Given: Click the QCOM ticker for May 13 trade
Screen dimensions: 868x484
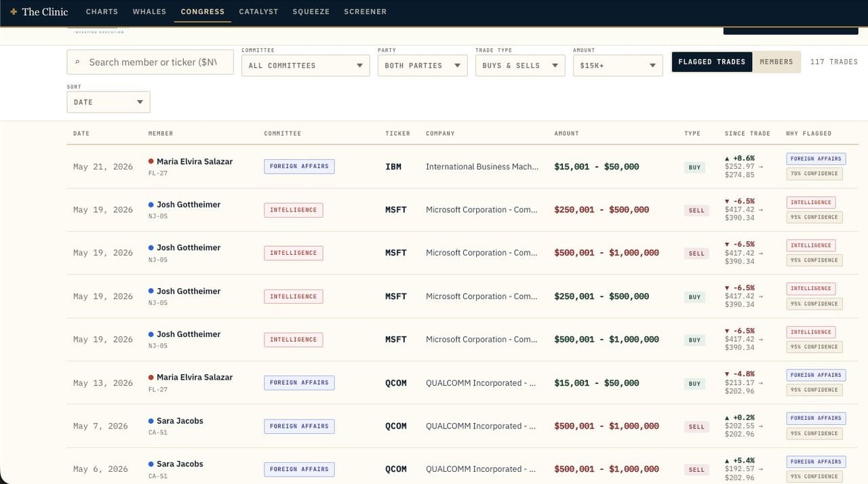Looking at the screenshot, I should tap(396, 383).
